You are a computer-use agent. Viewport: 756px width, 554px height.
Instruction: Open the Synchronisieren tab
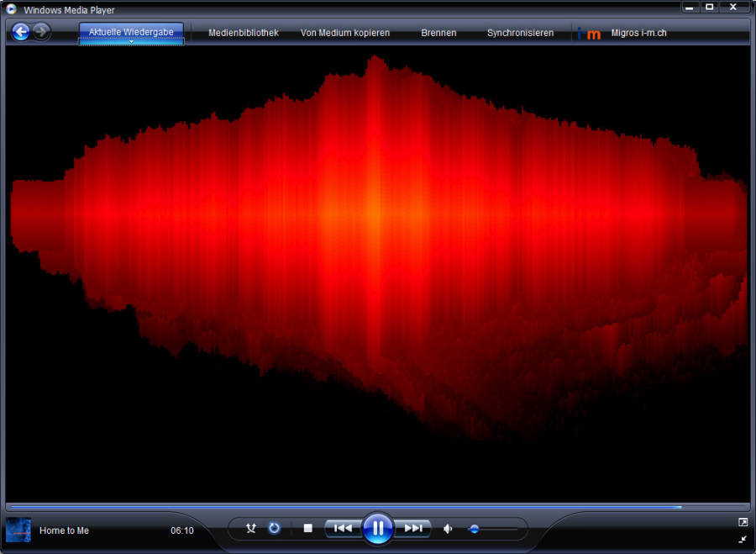520,33
